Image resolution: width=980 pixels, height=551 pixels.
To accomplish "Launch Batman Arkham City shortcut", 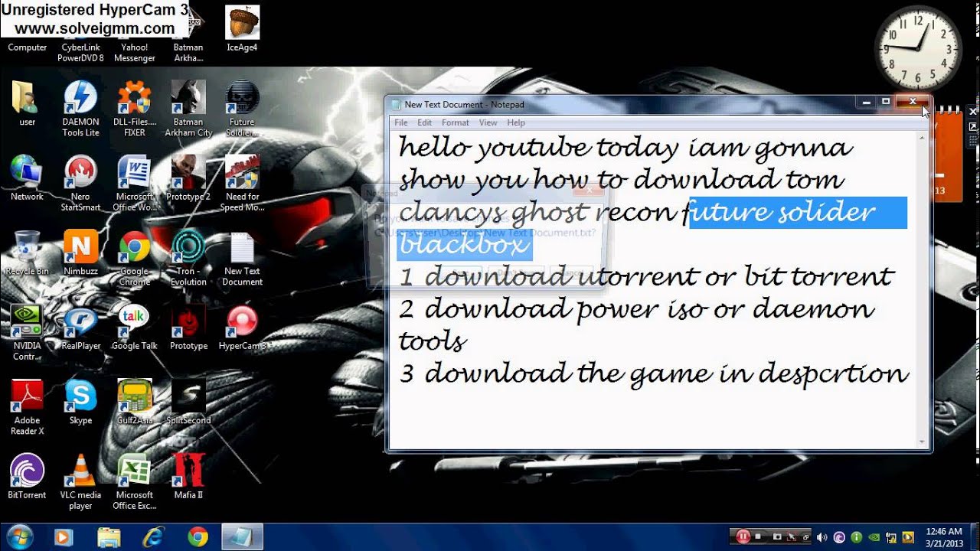I will coord(188,109).
